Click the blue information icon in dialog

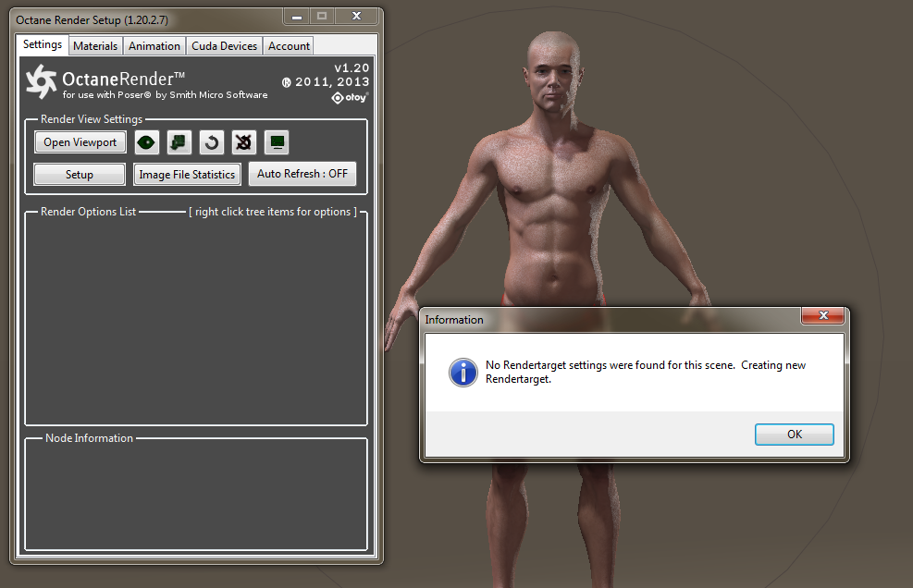[463, 373]
